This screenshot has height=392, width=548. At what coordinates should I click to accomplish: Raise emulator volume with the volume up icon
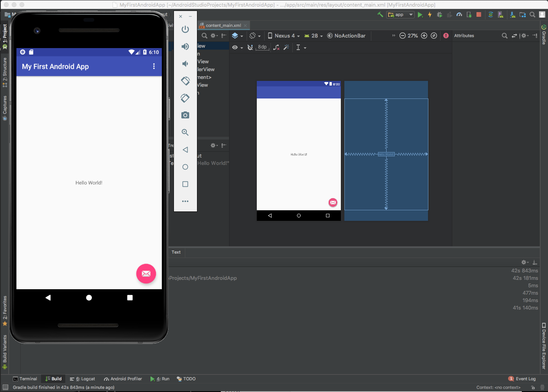pos(185,47)
